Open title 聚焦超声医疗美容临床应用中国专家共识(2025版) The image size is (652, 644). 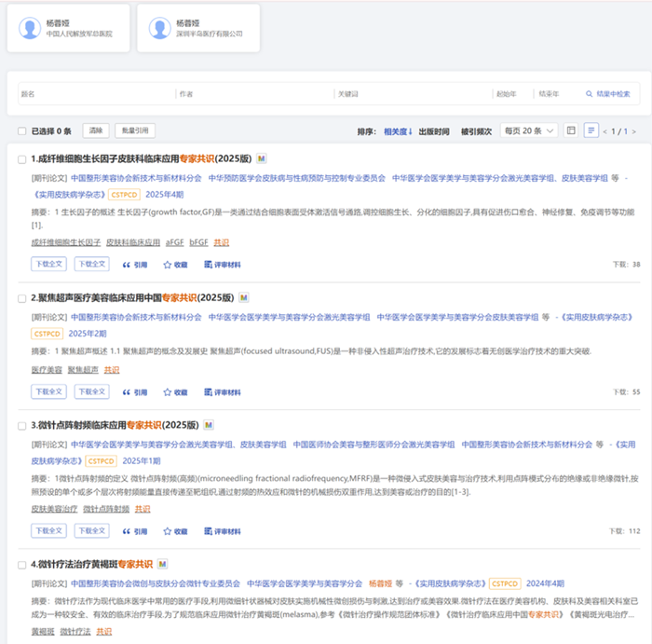pyautogui.click(x=132, y=297)
